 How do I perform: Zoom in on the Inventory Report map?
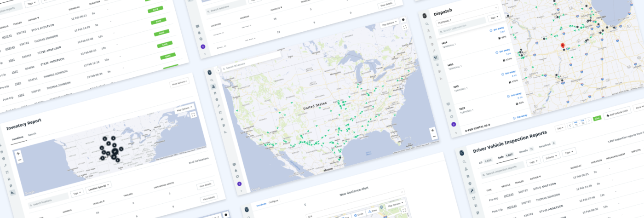pos(18,154)
